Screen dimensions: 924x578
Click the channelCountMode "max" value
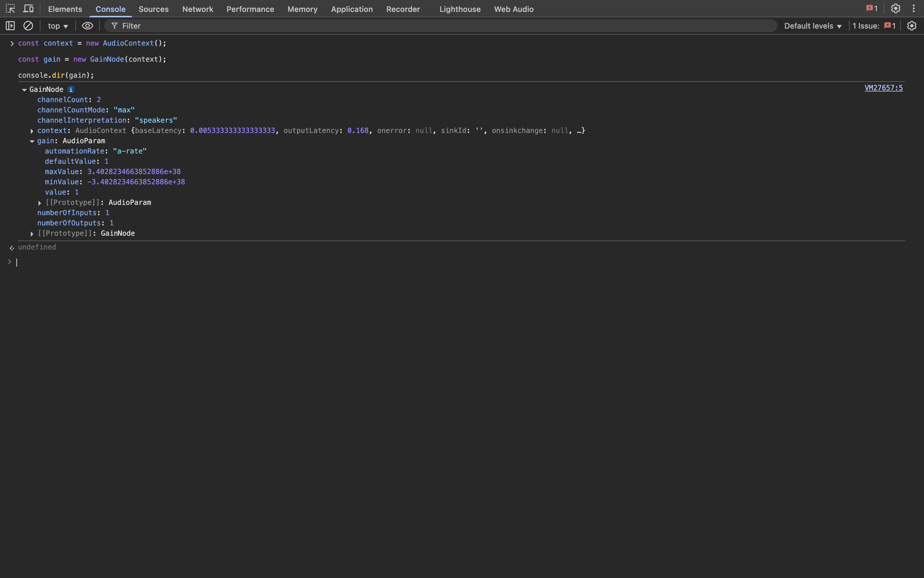tap(124, 110)
